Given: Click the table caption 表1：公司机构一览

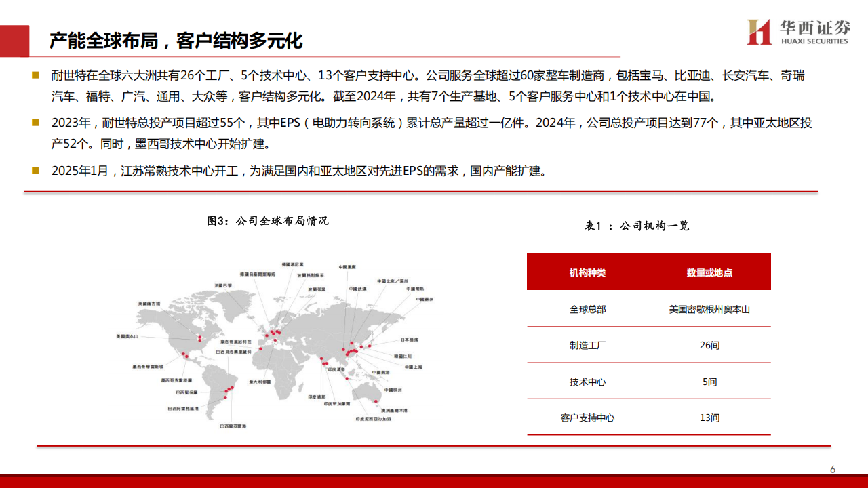Looking at the screenshot, I should [x=637, y=226].
